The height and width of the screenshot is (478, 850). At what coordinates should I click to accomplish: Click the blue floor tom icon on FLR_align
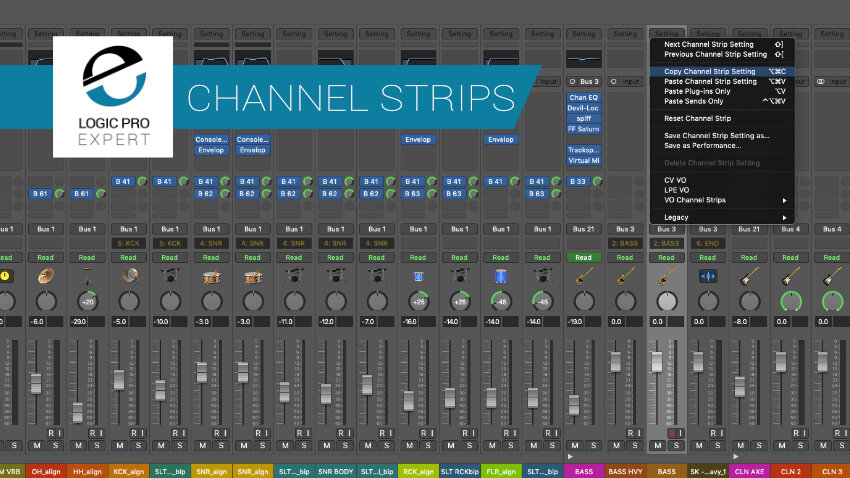click(x=501, y=276)
